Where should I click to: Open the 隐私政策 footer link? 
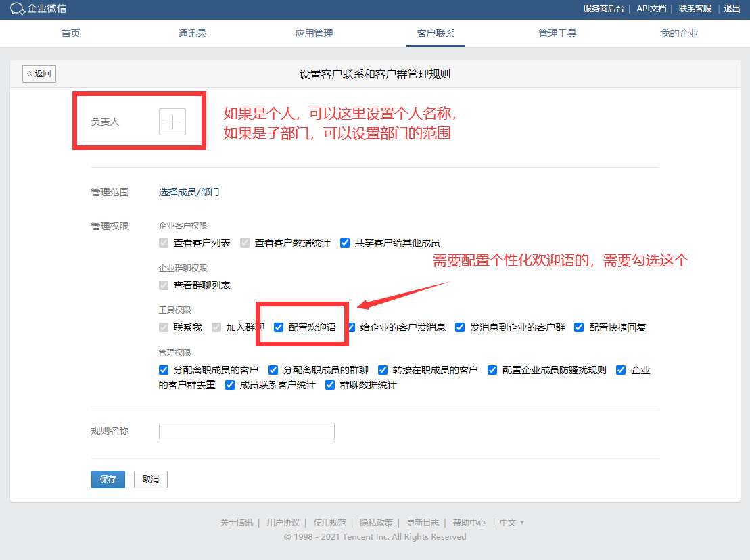point(376,523)
